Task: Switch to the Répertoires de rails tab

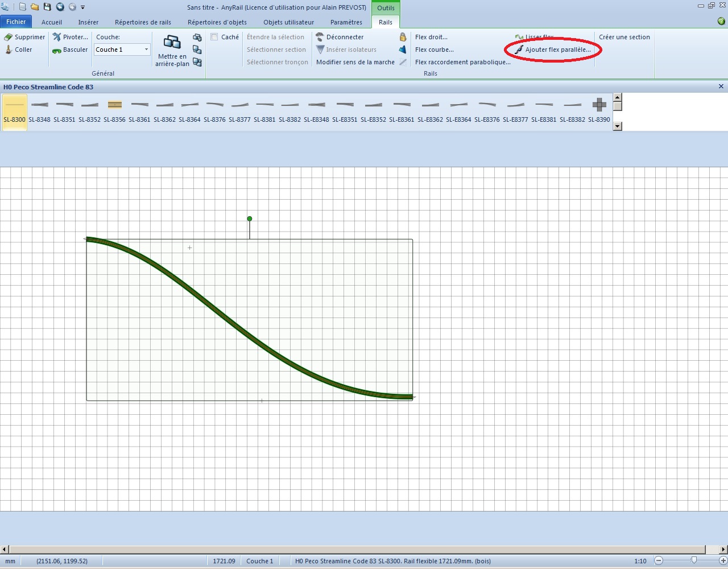Action: click(143, 22)
